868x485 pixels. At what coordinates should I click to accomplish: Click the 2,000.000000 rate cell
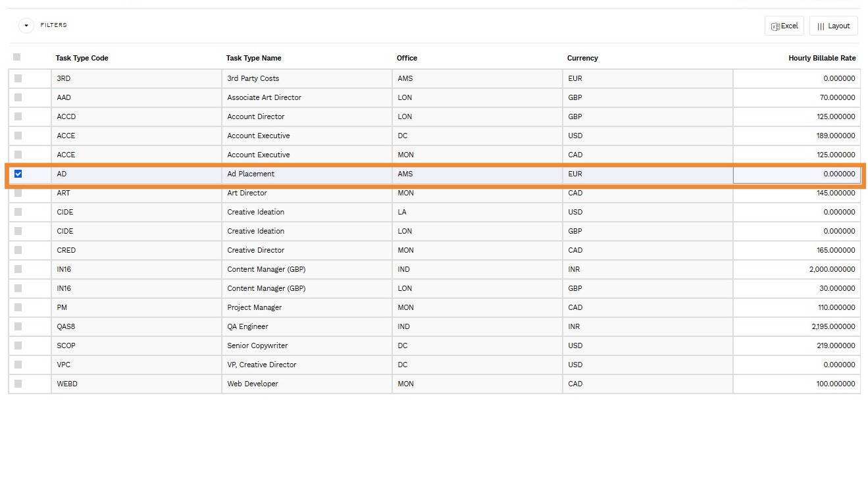(x=796, y=269)
